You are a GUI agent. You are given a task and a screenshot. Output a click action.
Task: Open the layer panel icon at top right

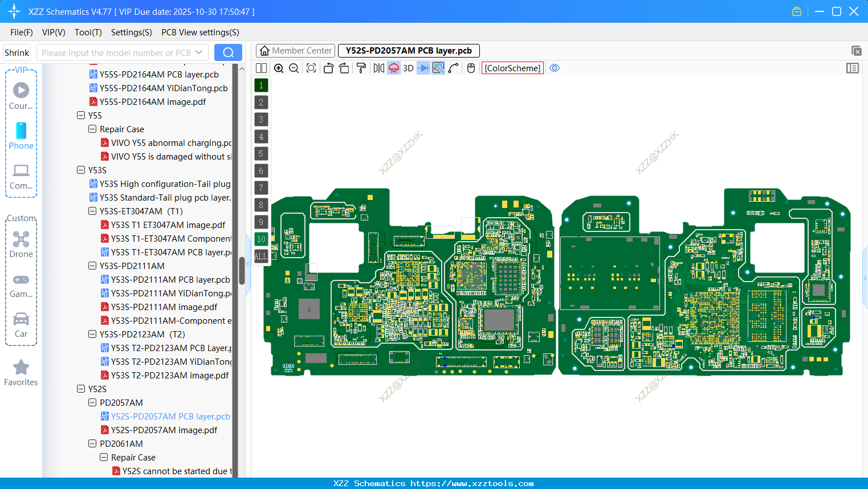[x=853, y=68]
